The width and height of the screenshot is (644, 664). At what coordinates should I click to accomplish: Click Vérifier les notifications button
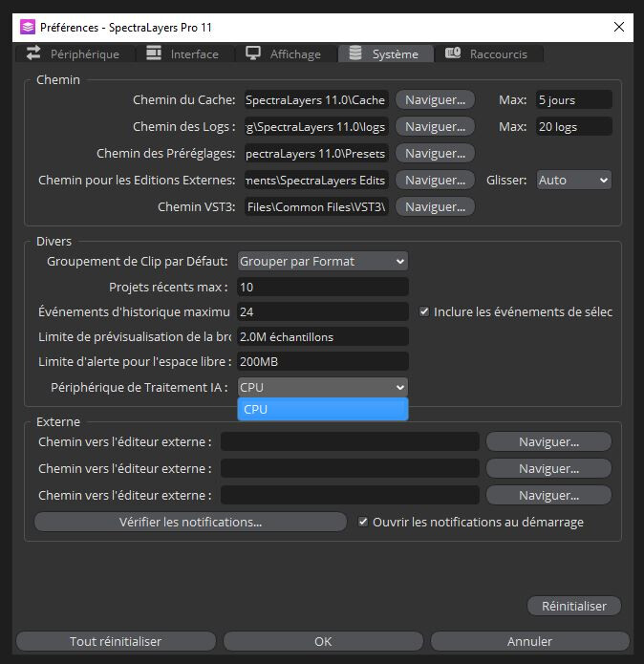[x=190, y=522]
